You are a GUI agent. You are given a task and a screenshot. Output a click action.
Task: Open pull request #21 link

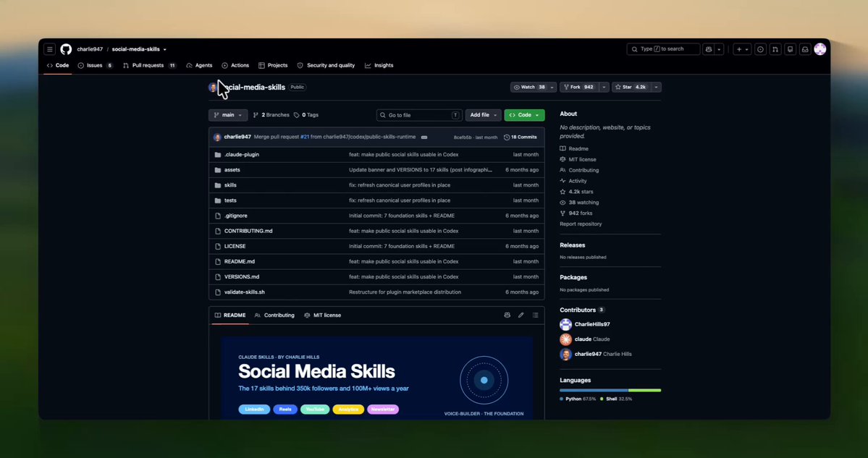[x=305, y=137]
